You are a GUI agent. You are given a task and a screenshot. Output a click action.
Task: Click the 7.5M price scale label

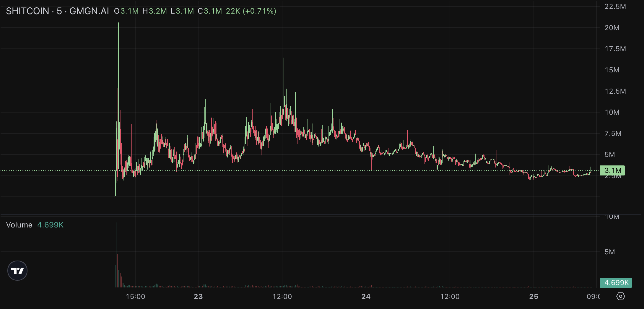point(613,134)
